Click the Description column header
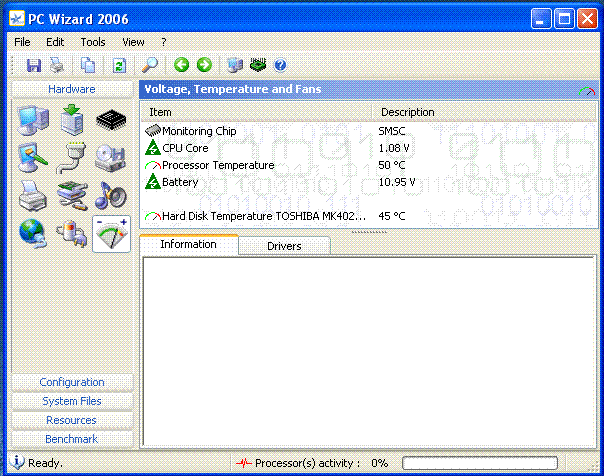 pyautogui.click(x=408, y=112)
